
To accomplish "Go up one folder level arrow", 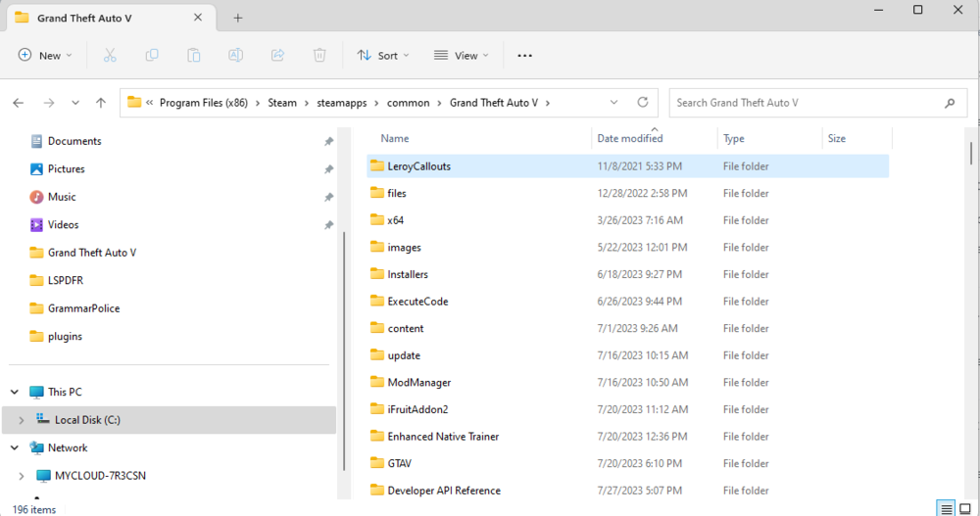I will 101,103.
